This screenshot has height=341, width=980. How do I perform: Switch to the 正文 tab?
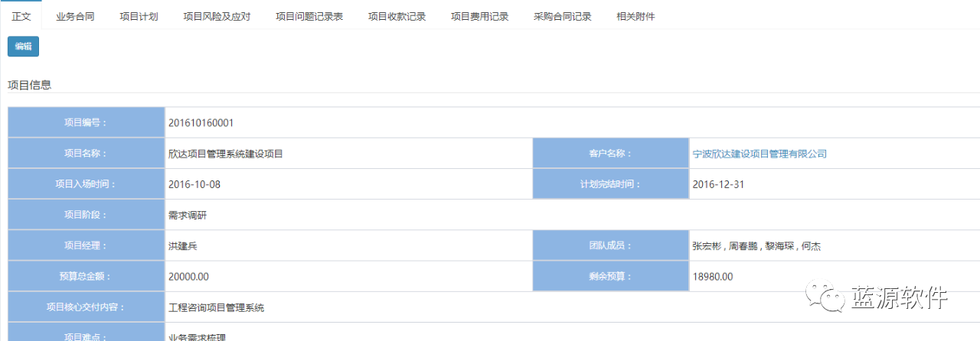tap(21, 16)
